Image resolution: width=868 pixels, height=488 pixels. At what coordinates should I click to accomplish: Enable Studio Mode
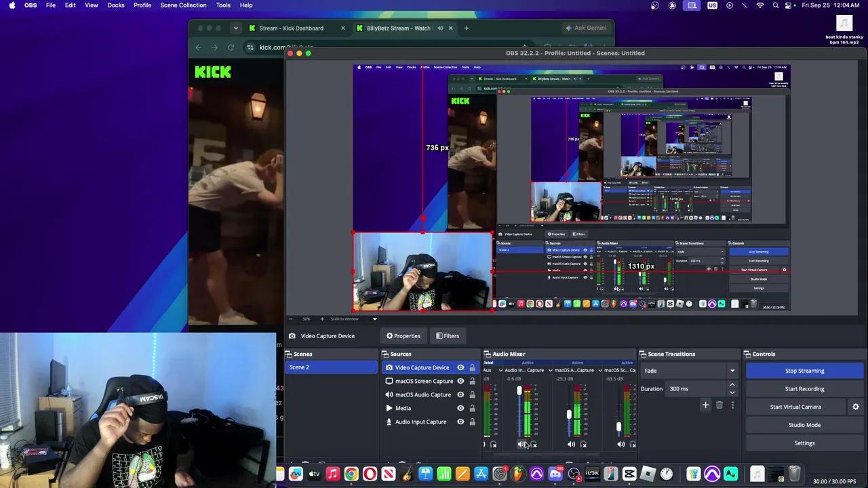pos(804,425)
